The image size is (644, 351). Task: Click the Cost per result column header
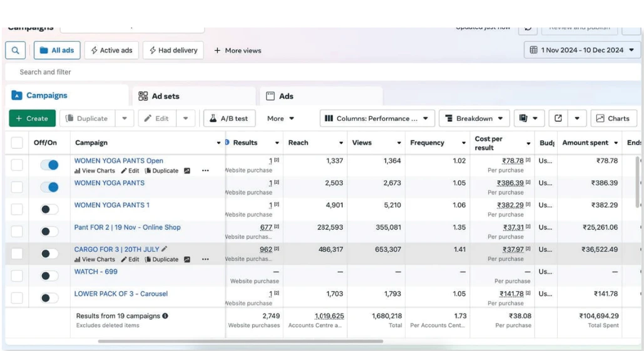tap(489, 143)
